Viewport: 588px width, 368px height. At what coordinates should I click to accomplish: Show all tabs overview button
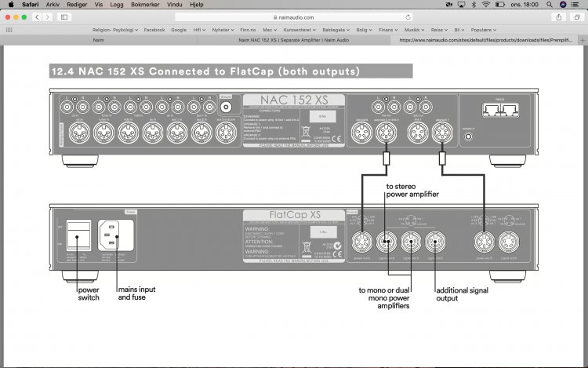pyautogui.click(x=577, y=17)
